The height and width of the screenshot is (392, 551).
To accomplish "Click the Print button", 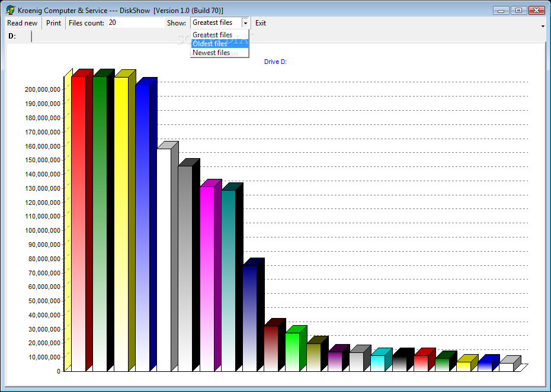I will pyautogui.click(x=53, y=23).
